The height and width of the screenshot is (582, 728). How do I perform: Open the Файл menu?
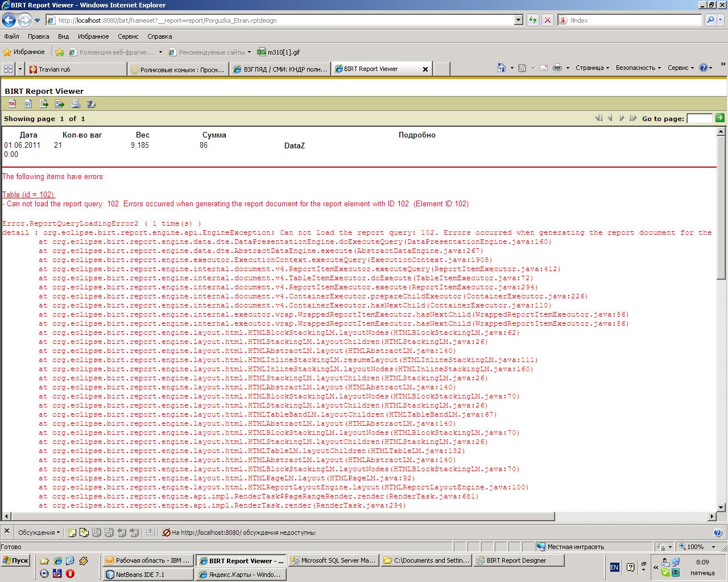11,36
